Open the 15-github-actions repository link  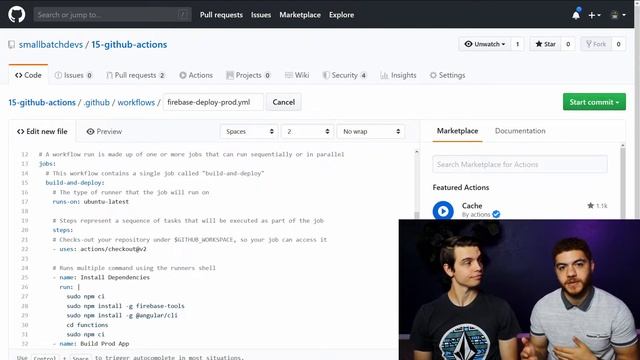129,44
